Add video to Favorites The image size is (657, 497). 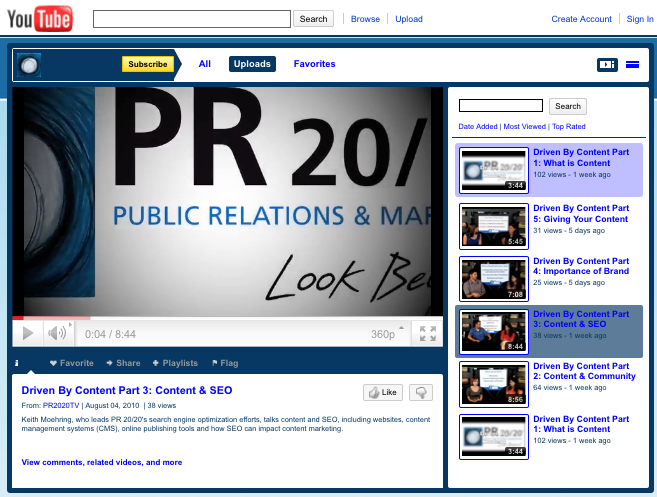72,363
